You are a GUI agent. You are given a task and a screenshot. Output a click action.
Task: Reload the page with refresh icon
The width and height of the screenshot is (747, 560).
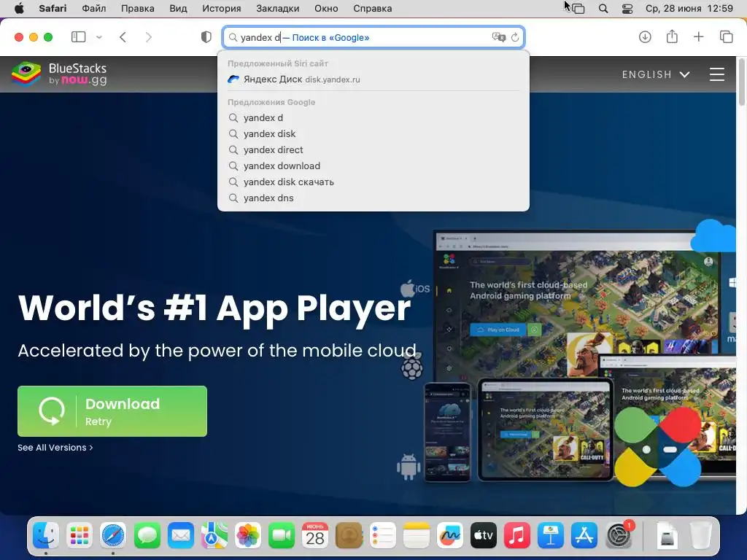coord(515,37)
